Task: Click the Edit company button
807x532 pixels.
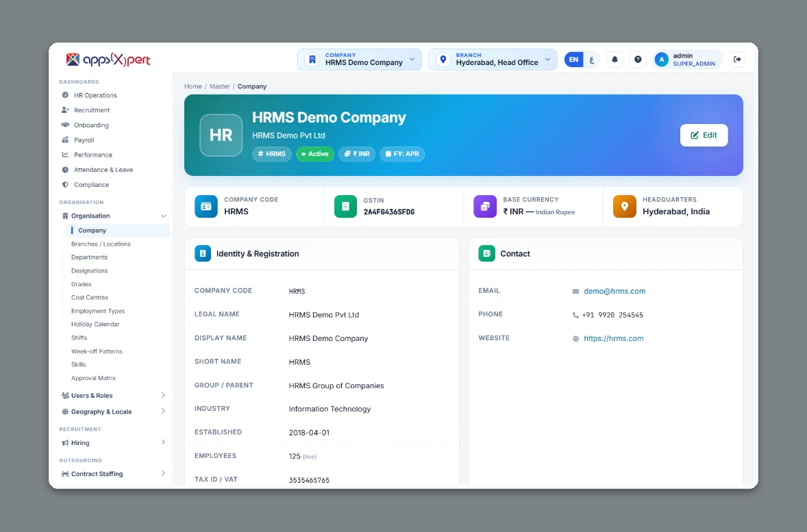Action: (704, 136)
